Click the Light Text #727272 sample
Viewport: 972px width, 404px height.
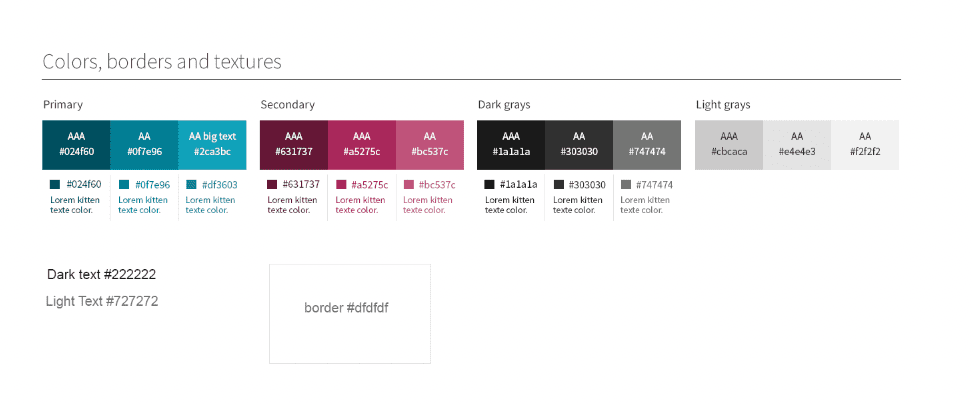point(102,301)
